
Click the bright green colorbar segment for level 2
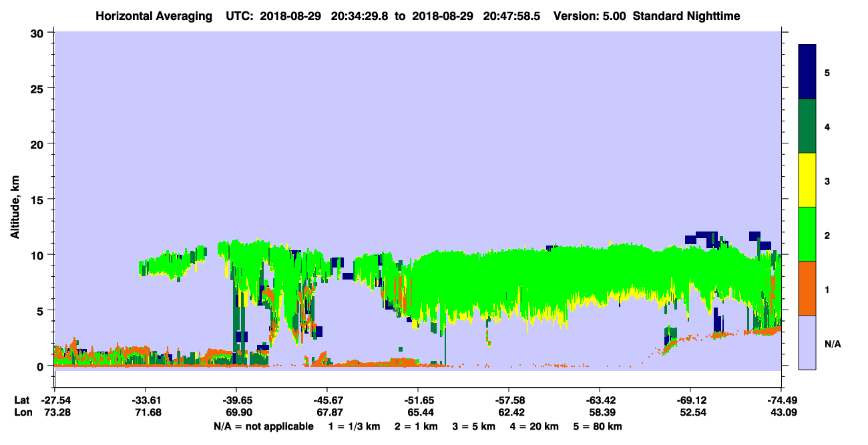pyautogui.click(x=807, y=234)
